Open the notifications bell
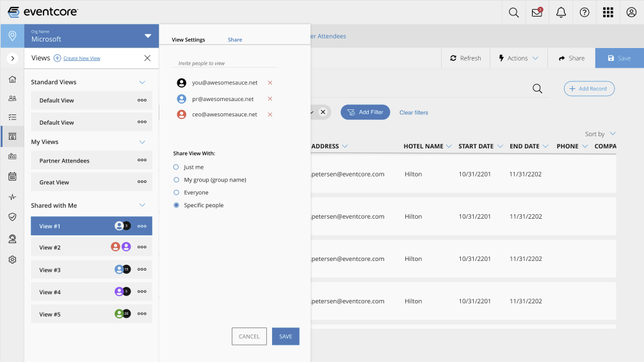This screenshot has width=644, height=362. (x=561, y=12)
